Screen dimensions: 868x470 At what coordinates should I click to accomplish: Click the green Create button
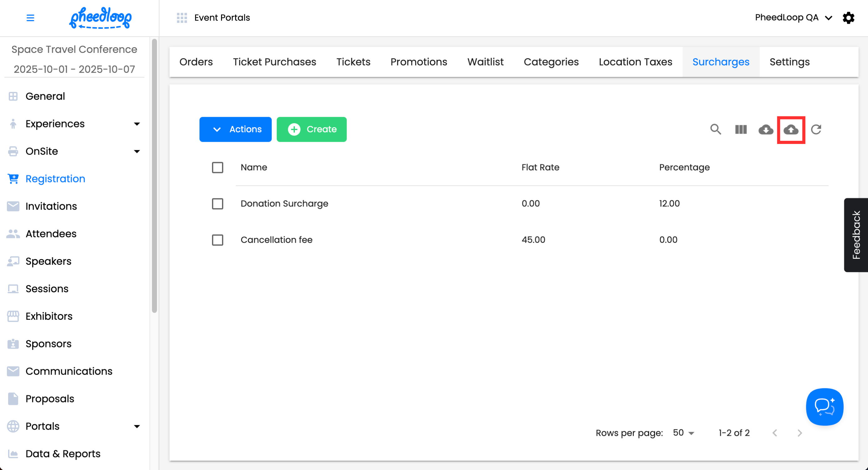[x=311, y=129]
